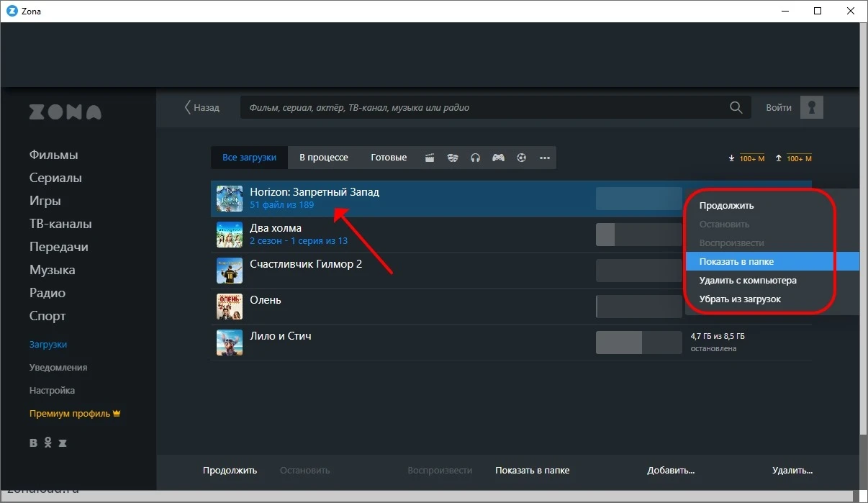868x503 pixels.
Task: Open Загрузки in sidebar
Action: 48,344
